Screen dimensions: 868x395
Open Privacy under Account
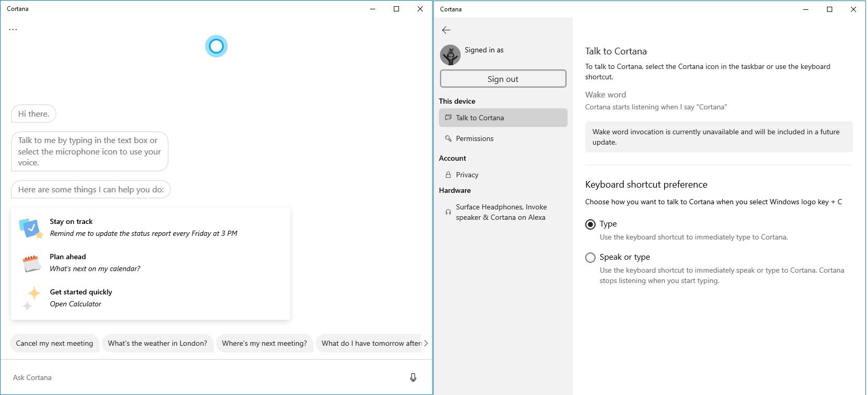467,175
